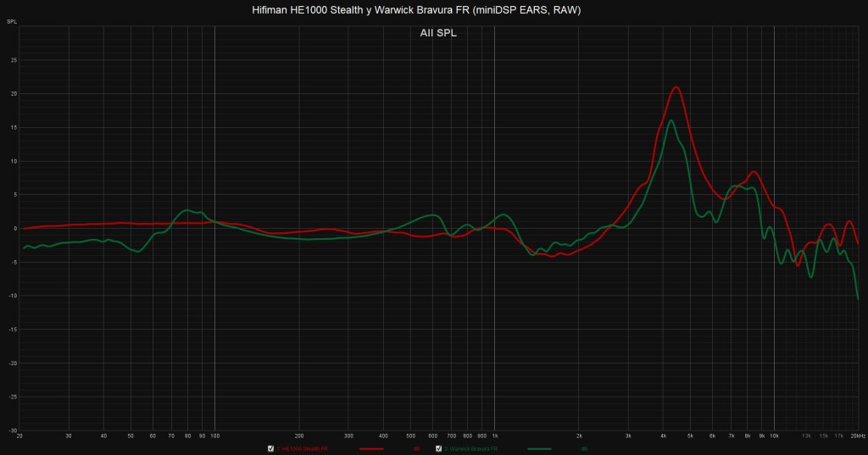The width and height of the screenshot is (868, 455).
Task: Click the All SPL graph heading
Action: [x=438, y=34]
